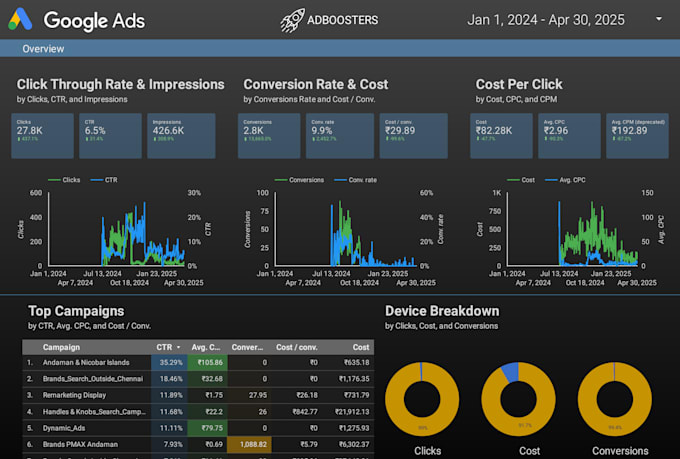Click the blue segment in Cost donut

510,372
